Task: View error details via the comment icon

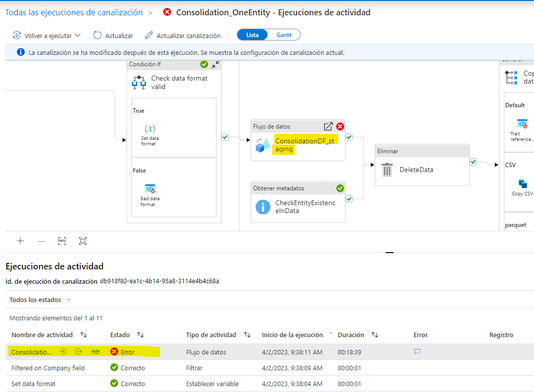Action: click(x=418, y=351)
